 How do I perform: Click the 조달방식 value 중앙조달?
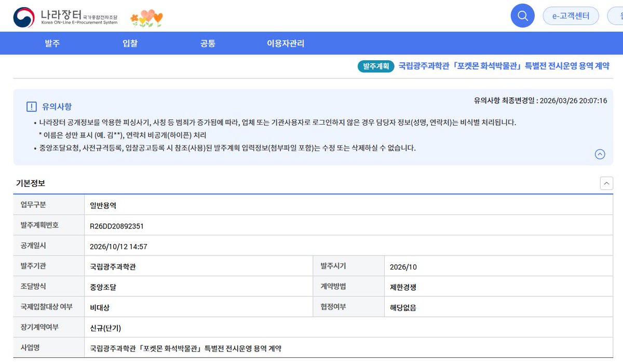[103, 287]
